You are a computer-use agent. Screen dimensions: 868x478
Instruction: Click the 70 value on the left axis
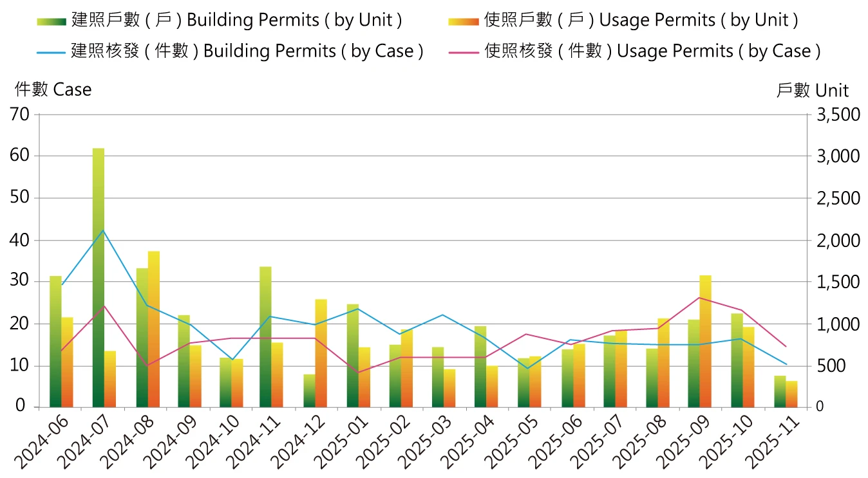(21, 114)
